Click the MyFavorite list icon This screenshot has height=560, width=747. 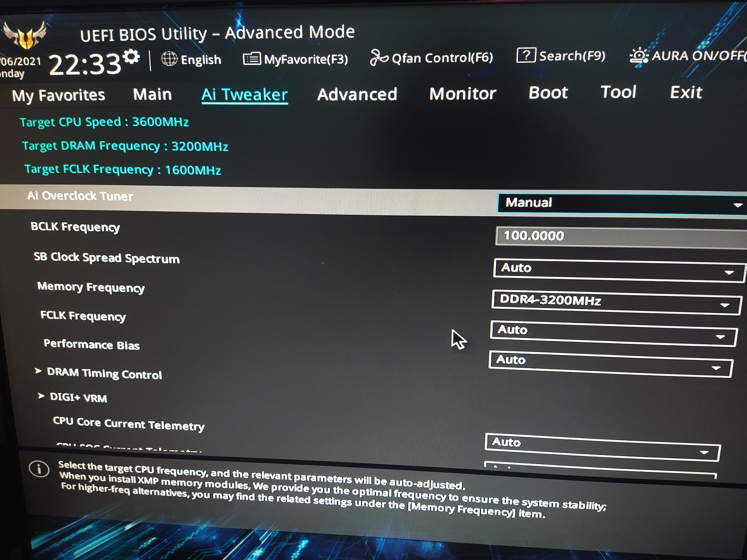pyautogui.click(x=252, y=58)
